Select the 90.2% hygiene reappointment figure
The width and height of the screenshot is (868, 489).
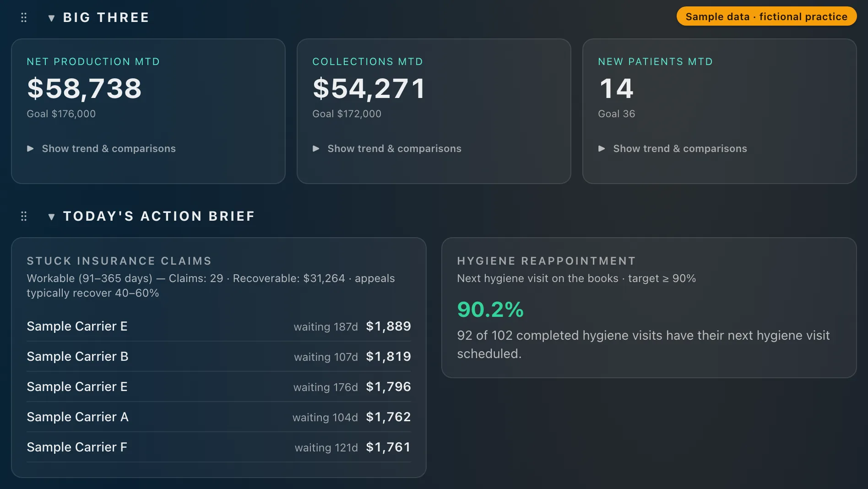490,309
